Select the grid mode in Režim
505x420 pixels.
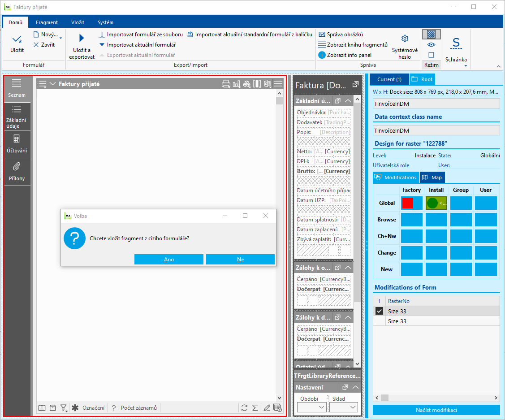431,34
